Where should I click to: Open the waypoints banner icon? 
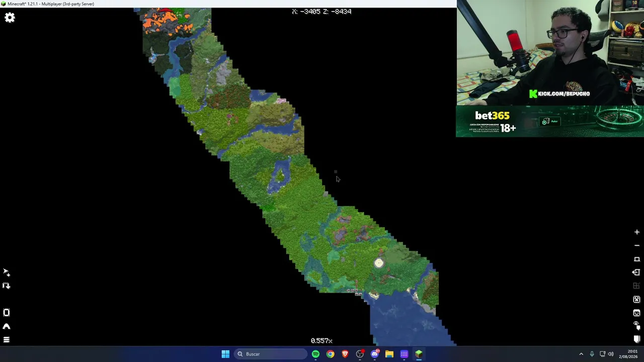click(x=636, y=339)
